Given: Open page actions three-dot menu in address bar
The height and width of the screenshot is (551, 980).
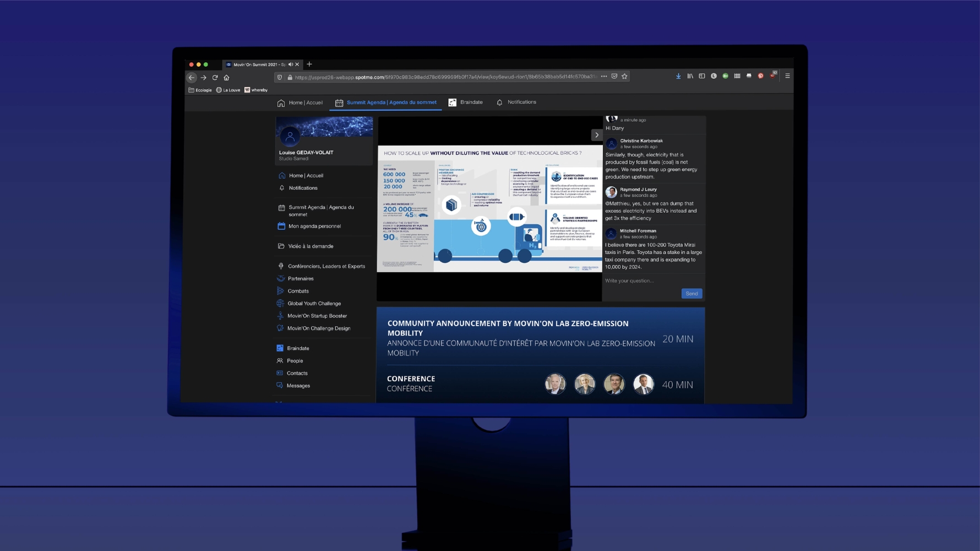Looking at the screenshot, I should pyautogui.click(x=604, y=77).
